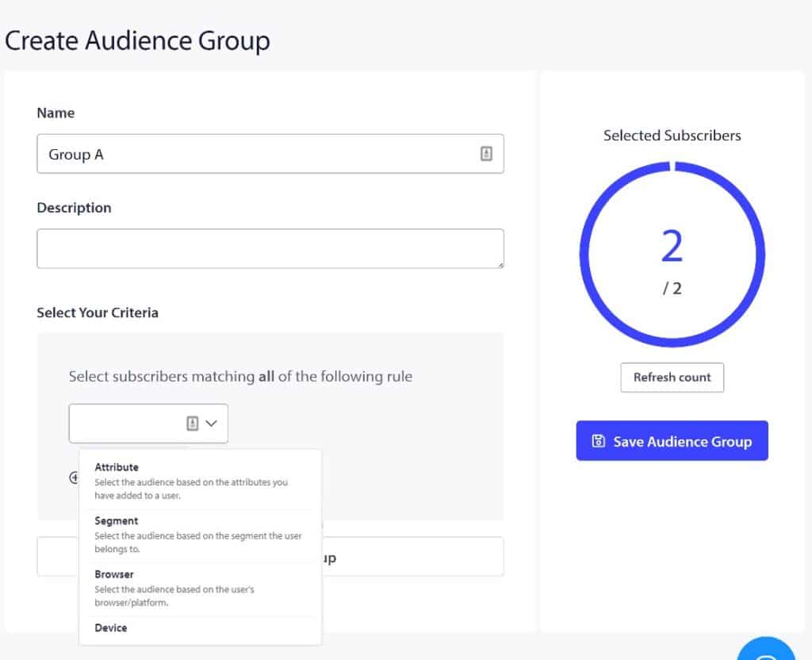Click the Create Audience Group heading
812x660 pixels.
[x=137, y=40]
